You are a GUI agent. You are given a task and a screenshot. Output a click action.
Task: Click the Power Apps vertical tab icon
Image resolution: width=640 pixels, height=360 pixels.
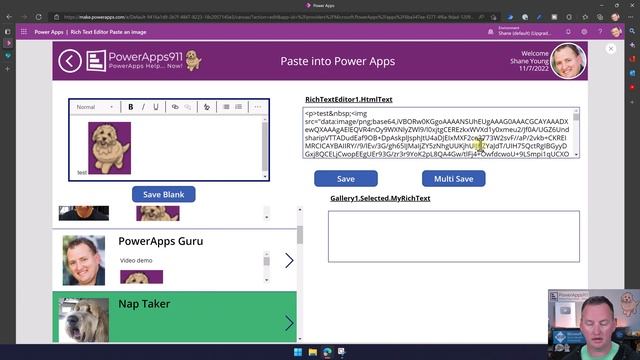coord(8,43)
